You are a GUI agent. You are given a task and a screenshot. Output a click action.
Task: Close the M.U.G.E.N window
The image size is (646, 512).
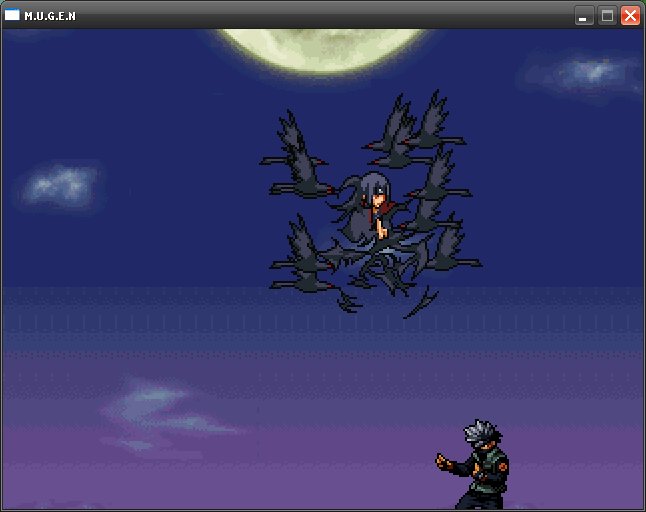pos(630,16)
